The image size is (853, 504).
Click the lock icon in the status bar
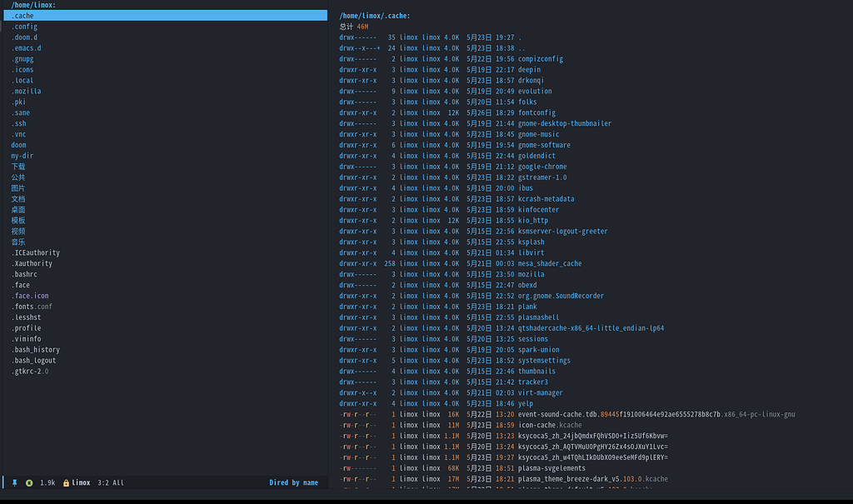67,482
